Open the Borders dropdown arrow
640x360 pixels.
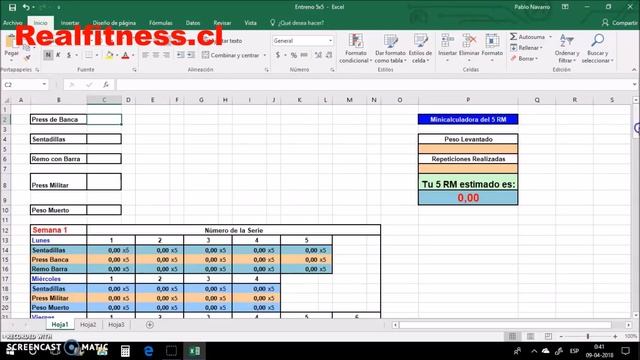tap(97, 55)
